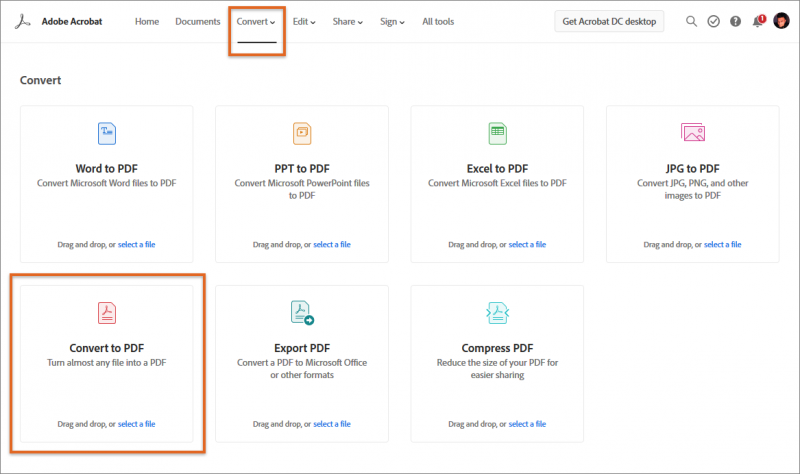Click the Excel to PDF spreadsheet icon
Viewport: 800px width, 474px height.
click(x=497, y=134)
